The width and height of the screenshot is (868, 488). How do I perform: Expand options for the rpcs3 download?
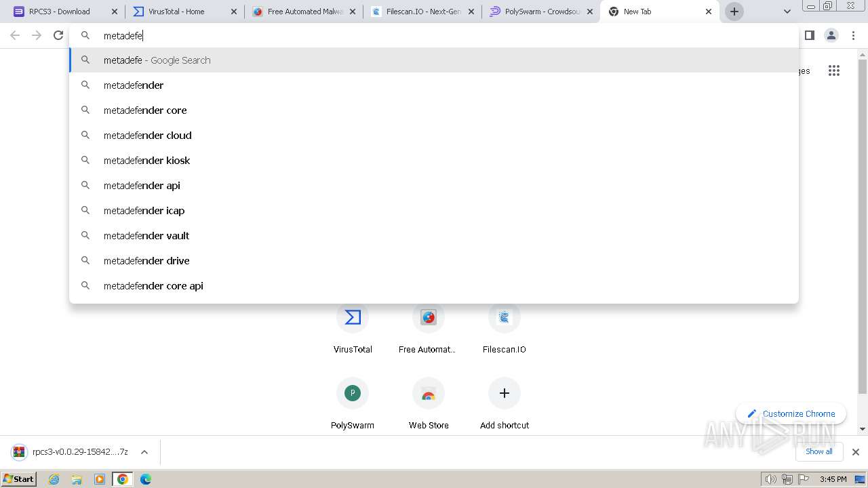[x=144, y=452]
